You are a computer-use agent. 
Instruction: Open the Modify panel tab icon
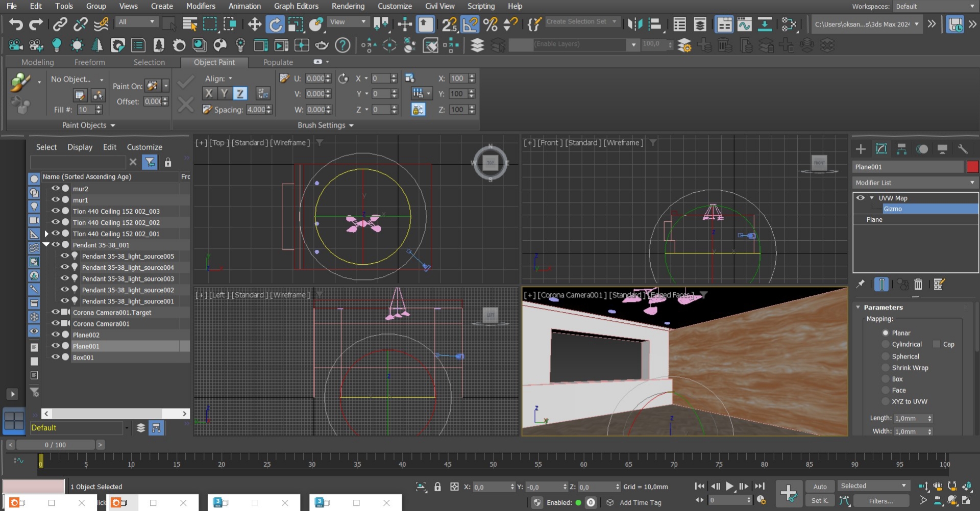[x=881, y=149]
